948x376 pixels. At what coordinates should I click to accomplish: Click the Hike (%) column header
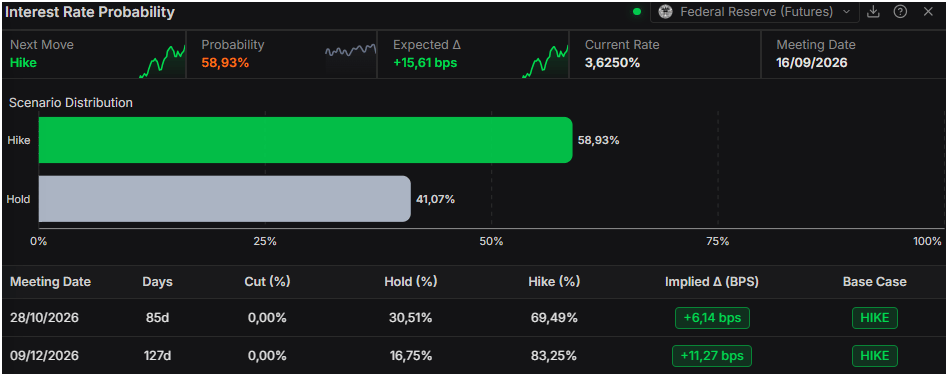pyautogui.click(x=554, y=282)
